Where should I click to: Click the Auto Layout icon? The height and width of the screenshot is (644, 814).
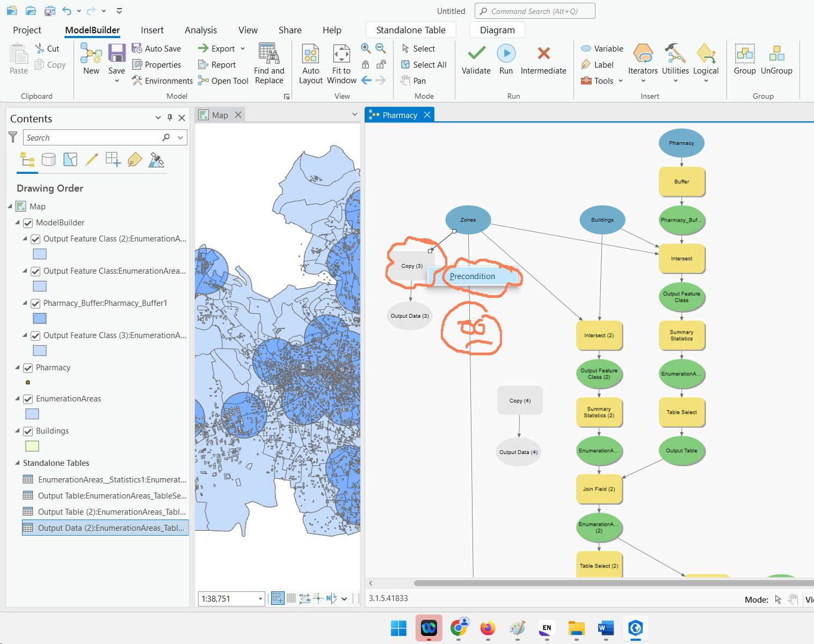coord(311,54)
